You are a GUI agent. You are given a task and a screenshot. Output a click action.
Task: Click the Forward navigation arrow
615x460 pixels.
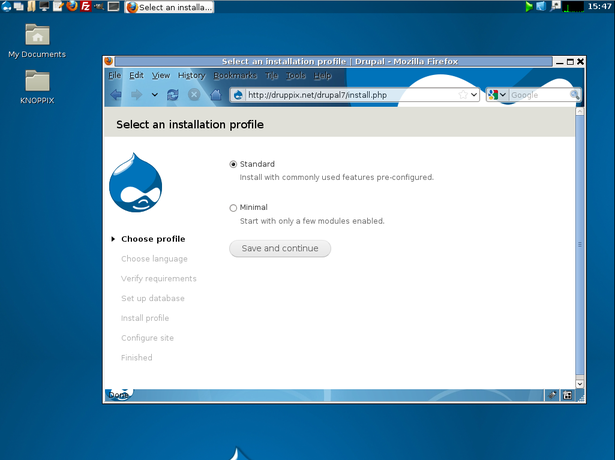point(136,95)
